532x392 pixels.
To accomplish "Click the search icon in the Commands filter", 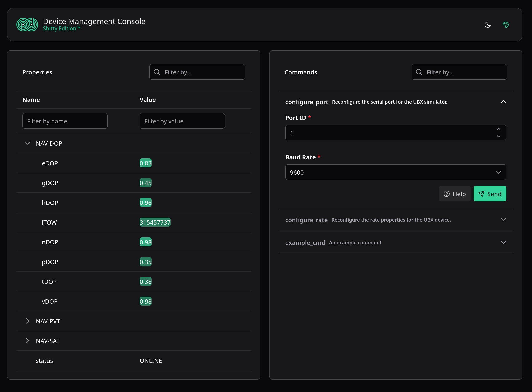I will (x=419, y=72).
